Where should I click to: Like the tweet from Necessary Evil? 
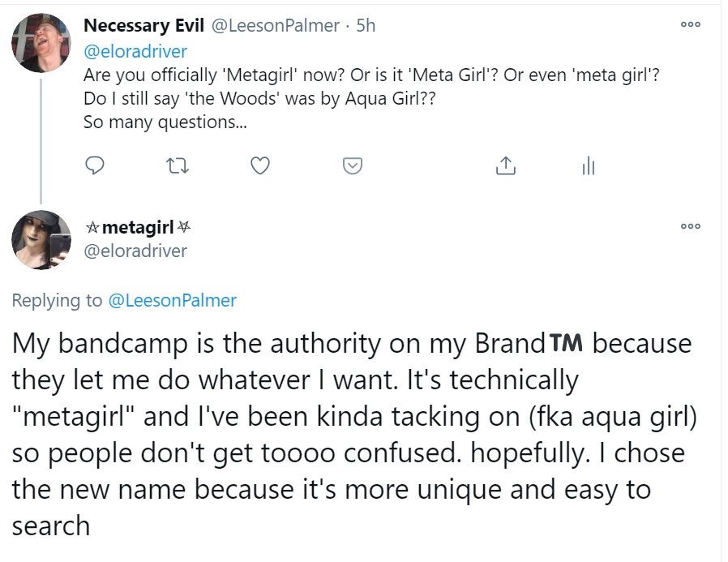pos(259,166)
